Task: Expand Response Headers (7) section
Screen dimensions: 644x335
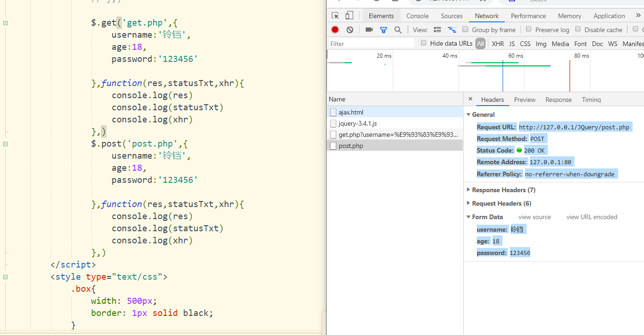Action: click(x=468, y=190)
